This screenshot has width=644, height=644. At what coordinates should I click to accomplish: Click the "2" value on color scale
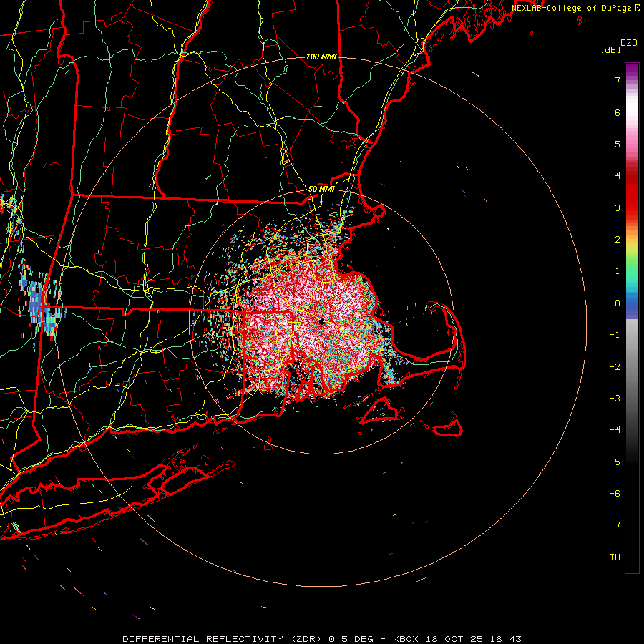point(618,240)
